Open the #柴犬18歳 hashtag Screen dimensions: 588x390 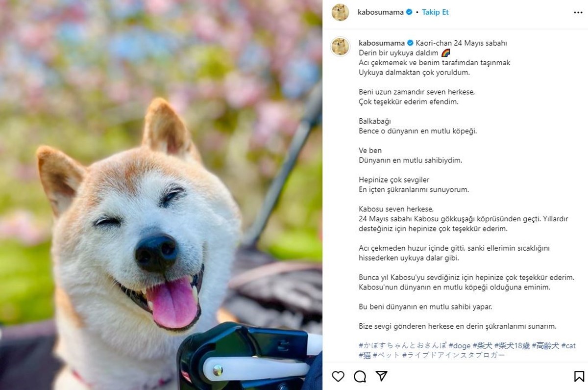coord(512,346)
